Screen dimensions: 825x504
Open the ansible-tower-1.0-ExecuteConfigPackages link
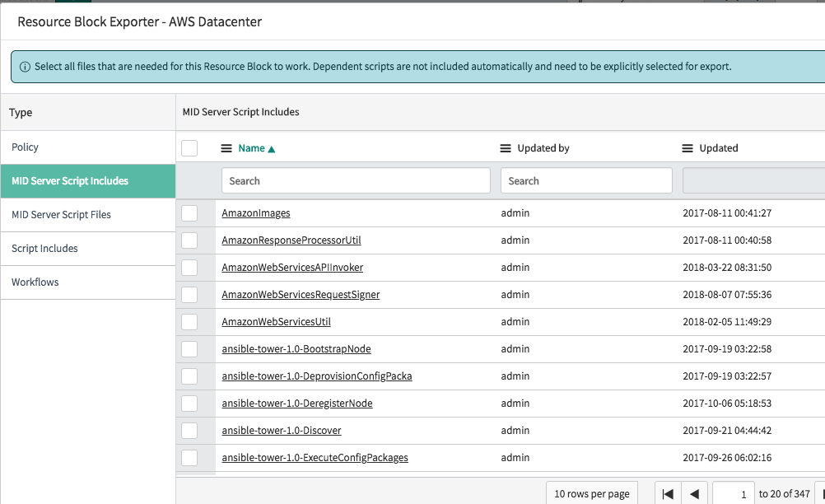[315, 458]
